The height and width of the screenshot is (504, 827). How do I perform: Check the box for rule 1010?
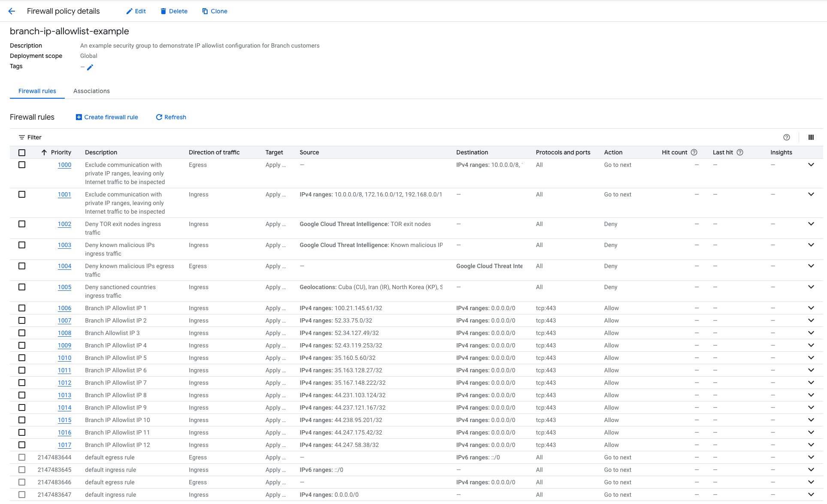click(22, 358)
